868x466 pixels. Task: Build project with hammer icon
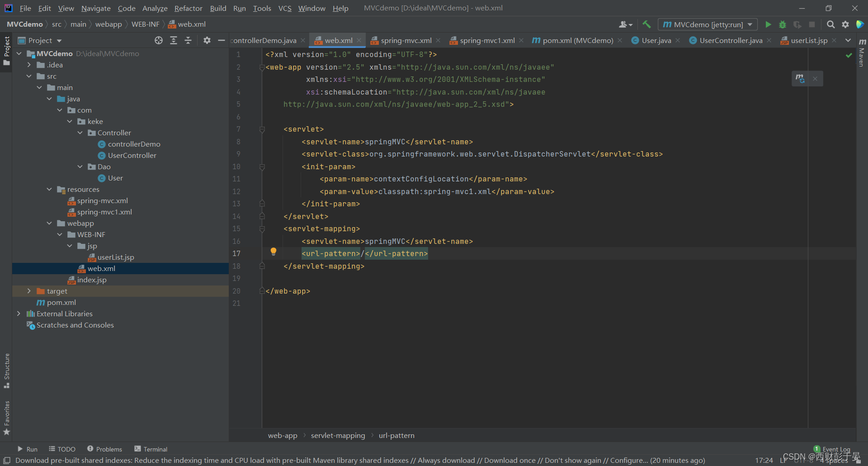click(646, 24)
